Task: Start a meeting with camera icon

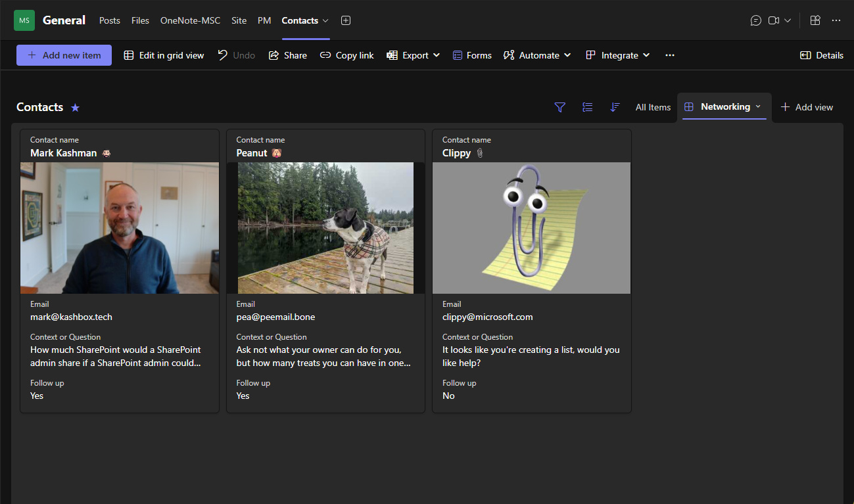Action: 774,20
